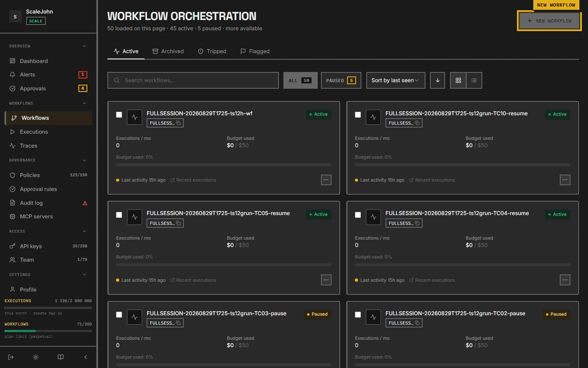Viewport: 588px width, 368px height.
Task: Click budget progress bar on ts12h-wf card
Action: coord(224,165)
